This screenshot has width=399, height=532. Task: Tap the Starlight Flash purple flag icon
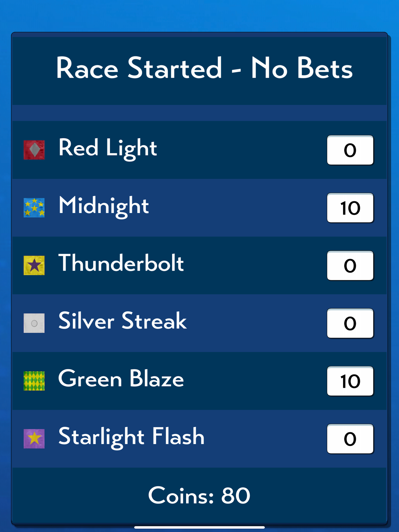click(34, 439)
